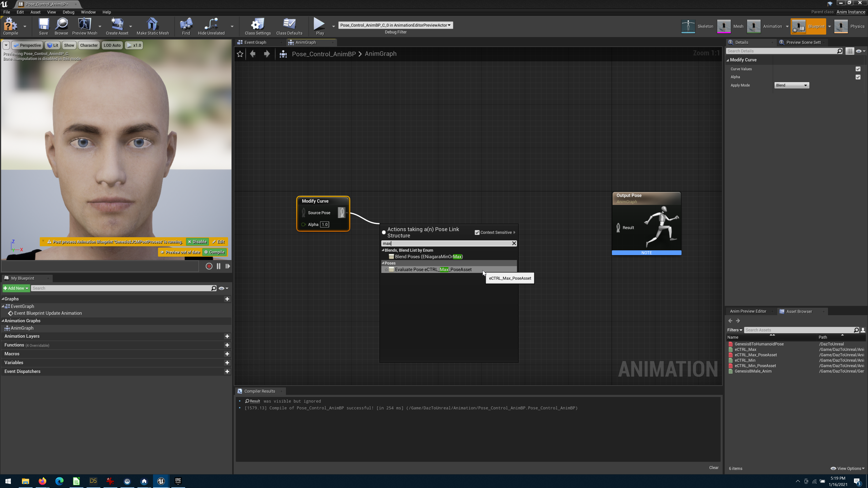868x488 pixels.
Task: Add new function with plus icon
Action: pyautogui.click(x=227, y=345)
